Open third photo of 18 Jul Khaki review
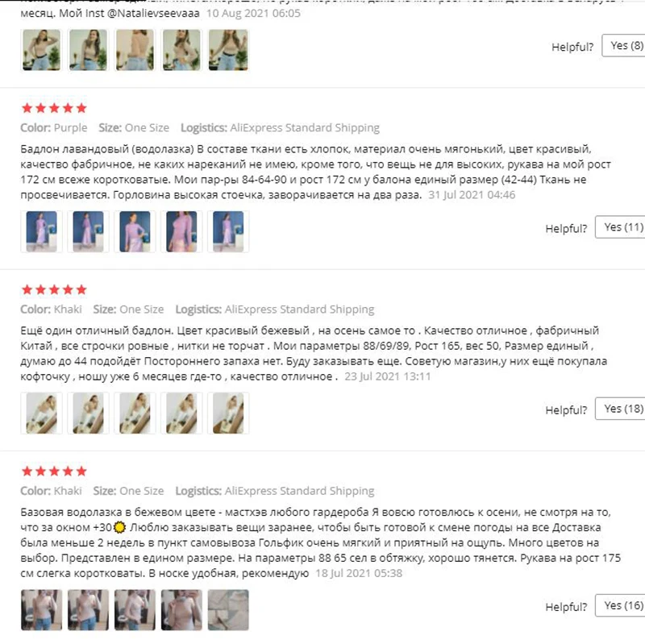This screenshot has width=645, height=644. (135, 610)
